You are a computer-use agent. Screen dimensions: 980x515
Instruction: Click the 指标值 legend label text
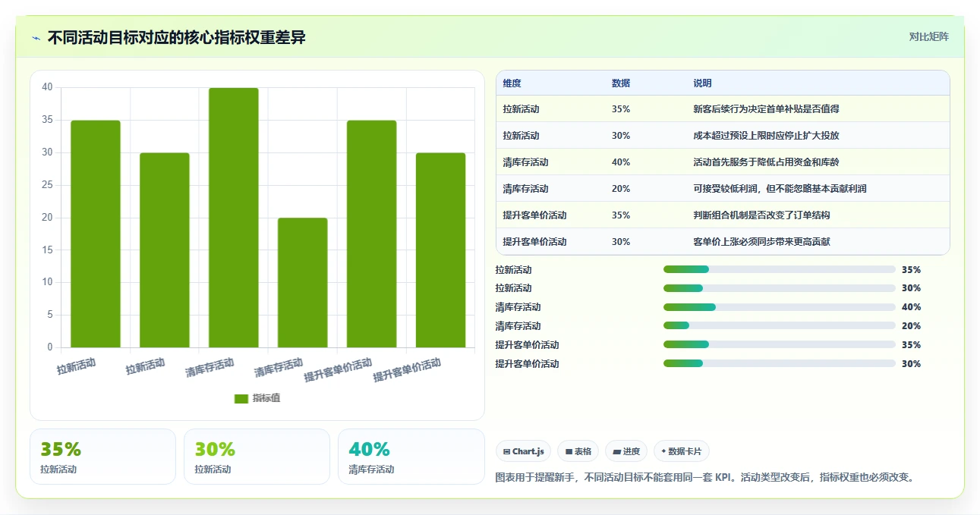(x=266, y=398)
